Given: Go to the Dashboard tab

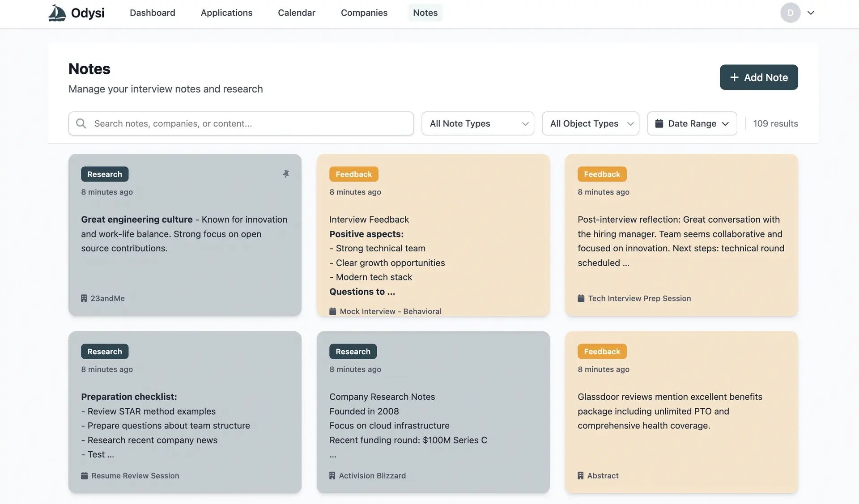Looking at the screenshot, I should point(153,13).
